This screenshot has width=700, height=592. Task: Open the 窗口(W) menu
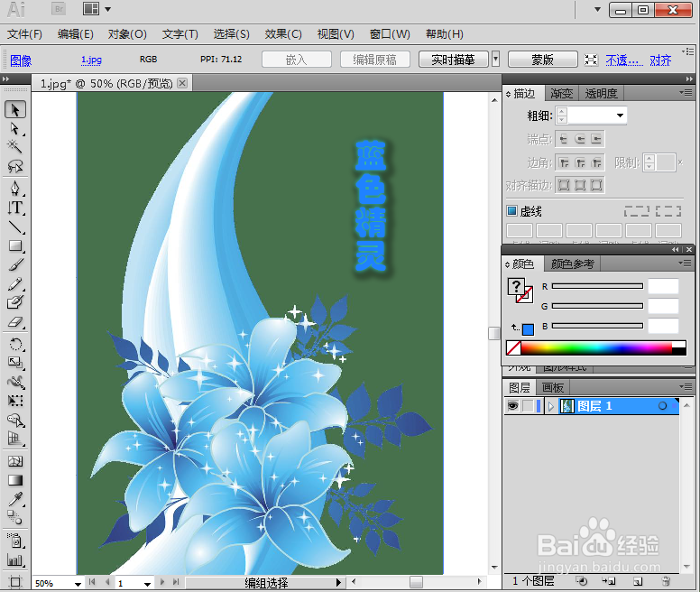coord(390,34)
